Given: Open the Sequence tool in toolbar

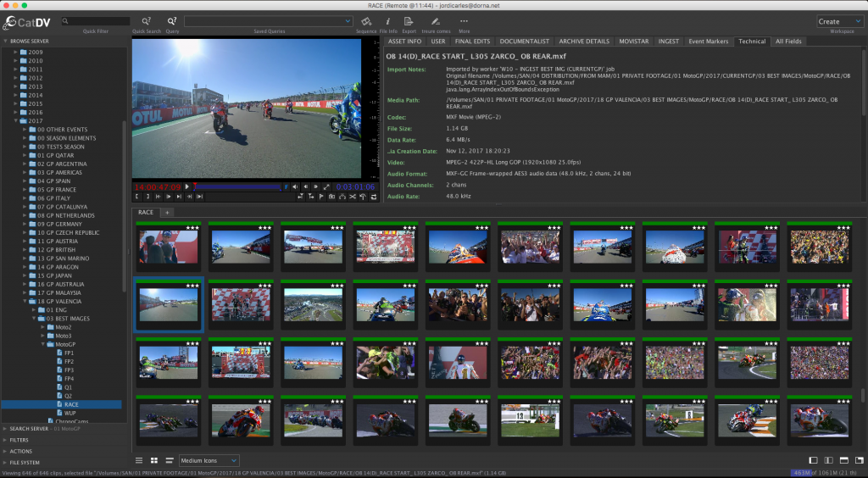Looking at the screenshot, I should coord(366,20).
